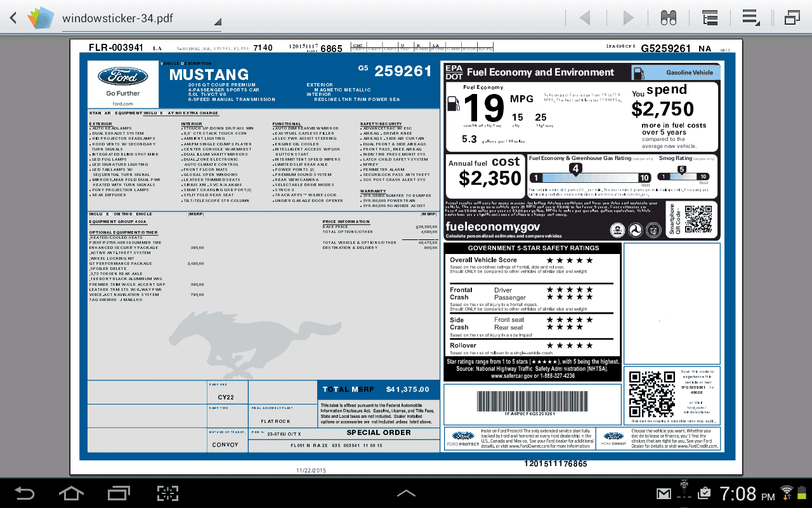Image resolution: width=812 pixels, height=508 pixels.
Task: Tap the Ford Protect logo
Action: [462, 438]
